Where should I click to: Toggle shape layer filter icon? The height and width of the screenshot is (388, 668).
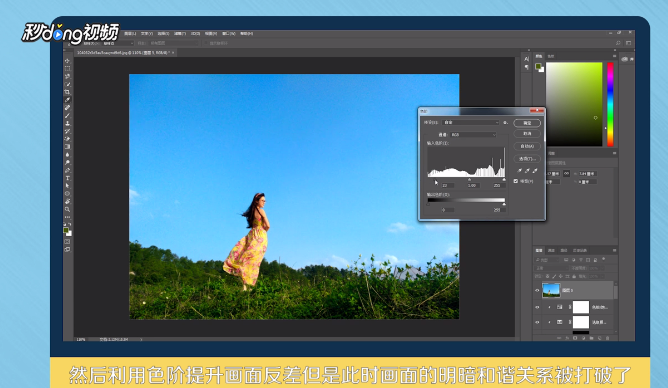[x=588, y=260]
